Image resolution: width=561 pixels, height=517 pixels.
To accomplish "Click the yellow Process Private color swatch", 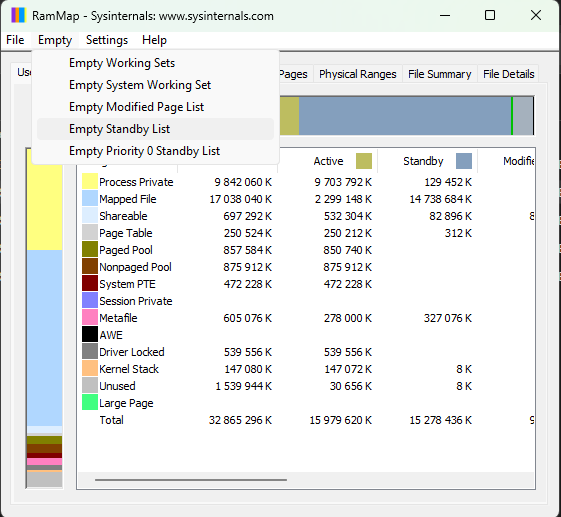I will point(90,181).
